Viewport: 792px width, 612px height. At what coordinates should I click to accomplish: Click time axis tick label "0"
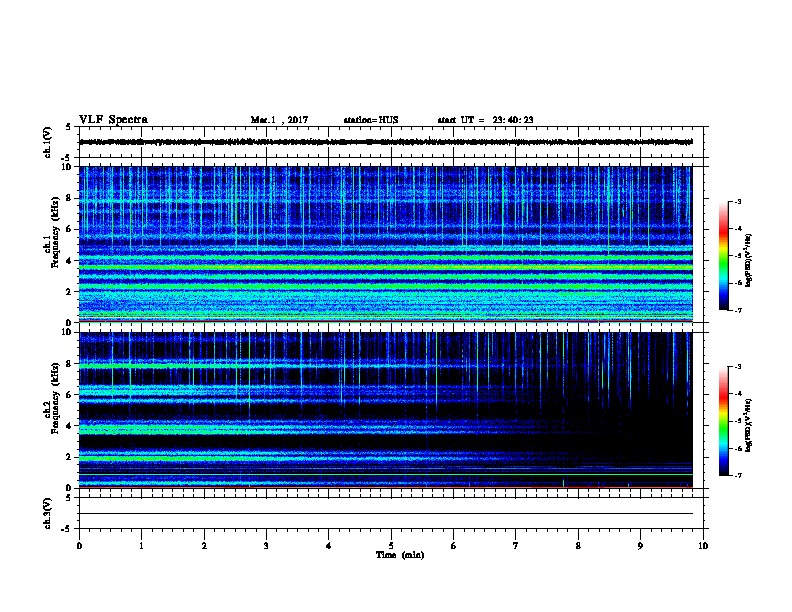point(79,546)
